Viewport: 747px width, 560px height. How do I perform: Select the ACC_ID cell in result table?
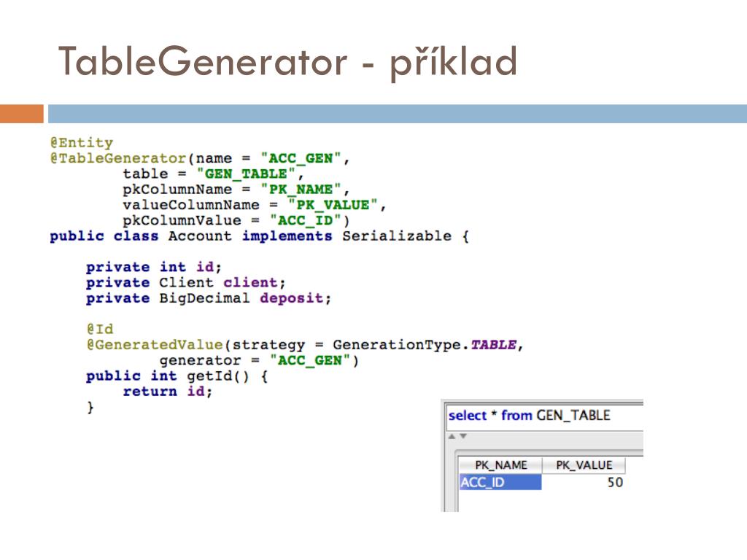coord(500,483)
